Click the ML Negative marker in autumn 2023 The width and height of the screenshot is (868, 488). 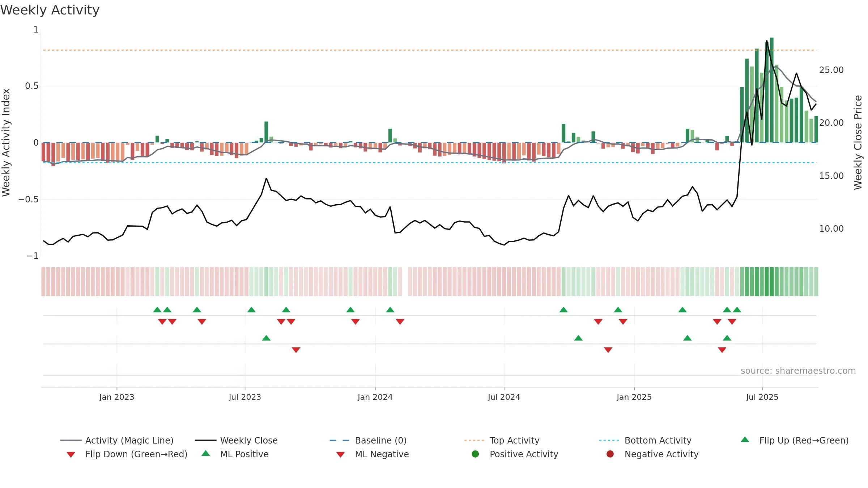(x=296, y=350)
